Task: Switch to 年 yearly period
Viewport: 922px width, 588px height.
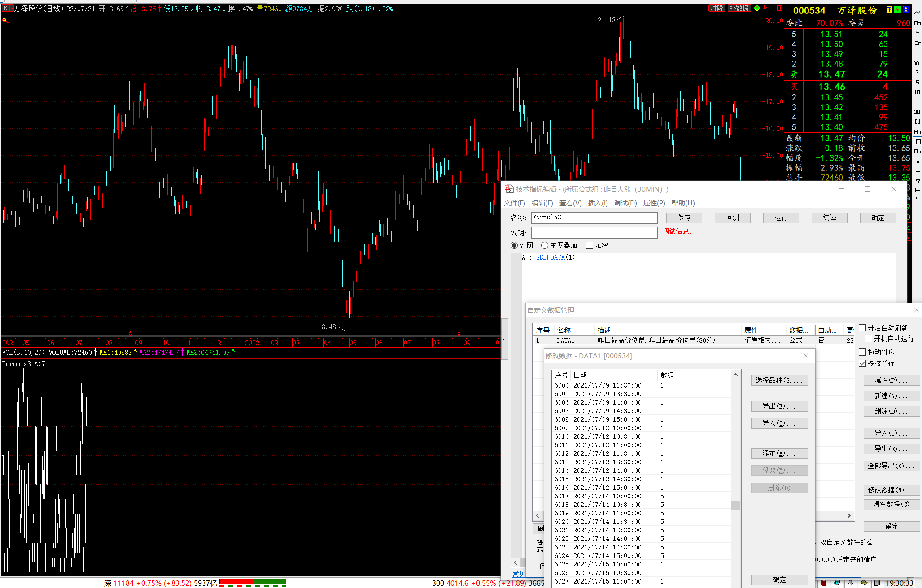Action: [918, 191]
